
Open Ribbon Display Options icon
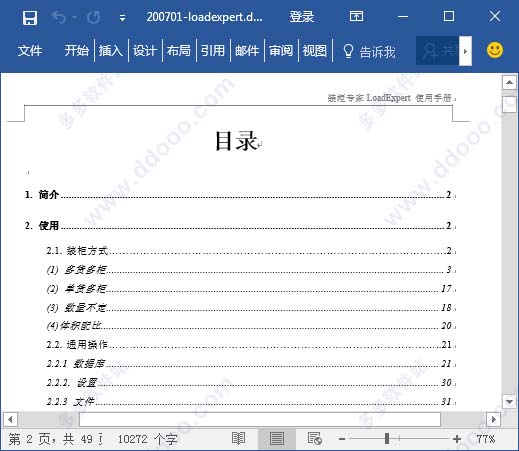point(356,16)
